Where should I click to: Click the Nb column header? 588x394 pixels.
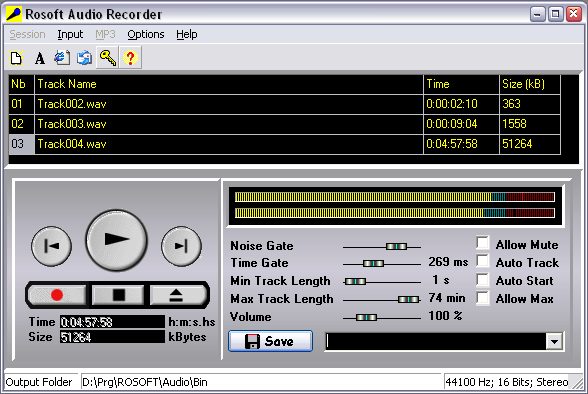point(21,84)
